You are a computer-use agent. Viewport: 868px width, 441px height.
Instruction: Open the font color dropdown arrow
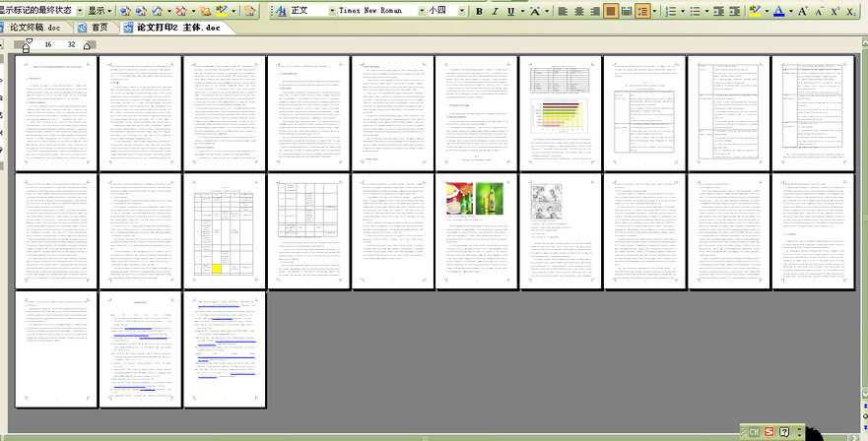(x=790, y=11)
